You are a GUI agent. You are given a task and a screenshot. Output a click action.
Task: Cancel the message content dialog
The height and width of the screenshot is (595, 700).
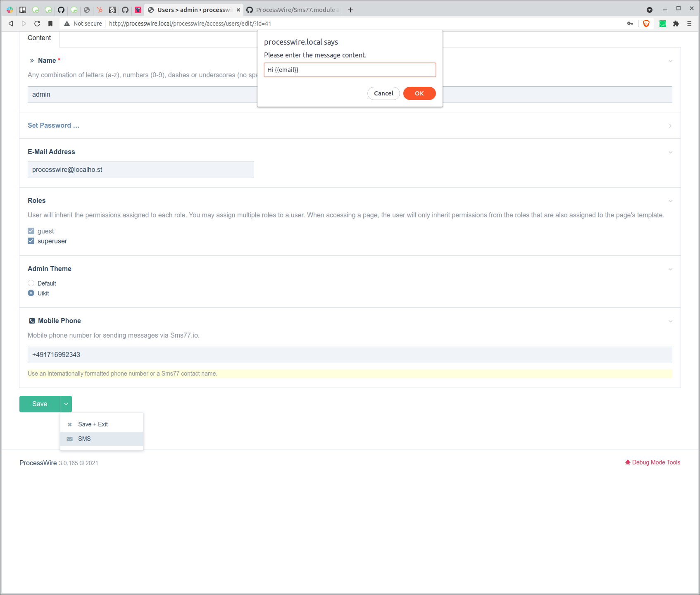[383, 93]
